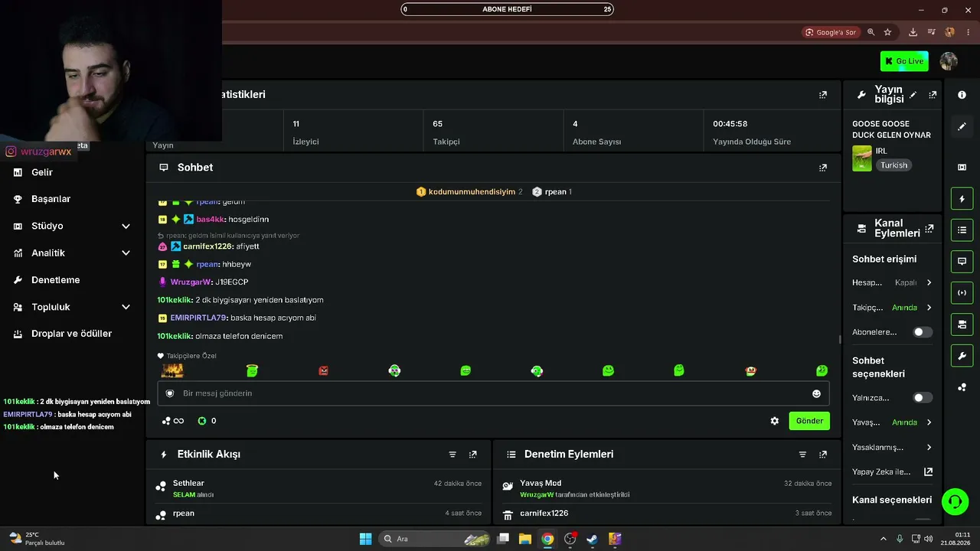This screenshot has height=551, width=980.
Task: Click the chat identity shield icon
Action: [170, 393]
